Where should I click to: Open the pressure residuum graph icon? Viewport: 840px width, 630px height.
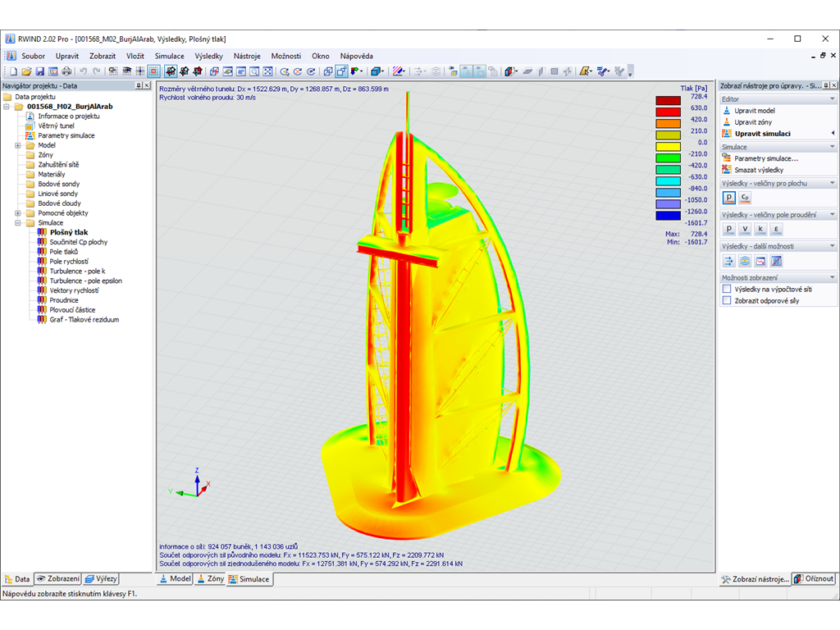(760, 261)
